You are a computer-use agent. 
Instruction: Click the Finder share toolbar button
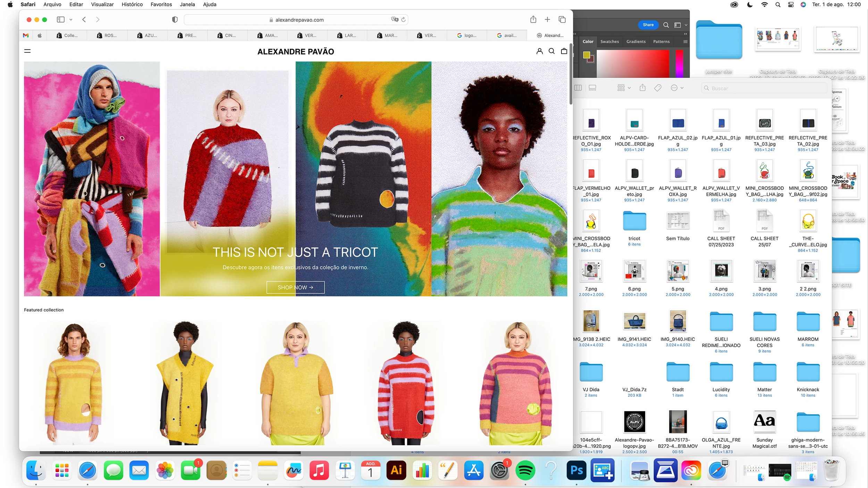tap(643, 88)
